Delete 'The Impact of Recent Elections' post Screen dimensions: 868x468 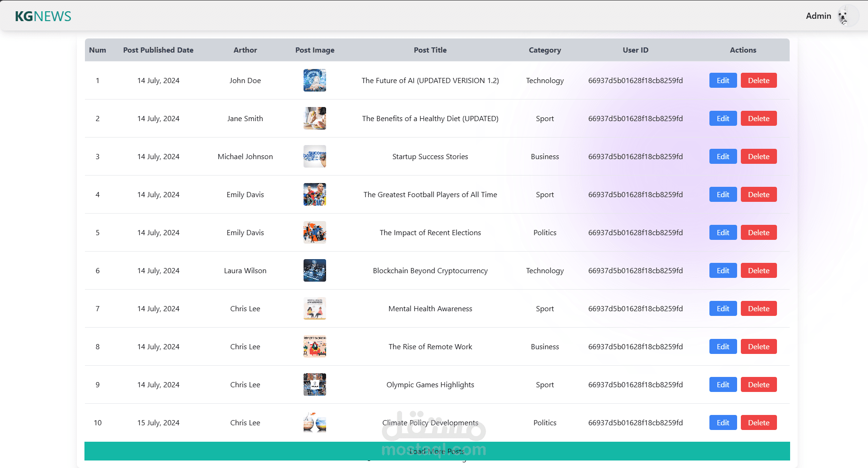759,232
